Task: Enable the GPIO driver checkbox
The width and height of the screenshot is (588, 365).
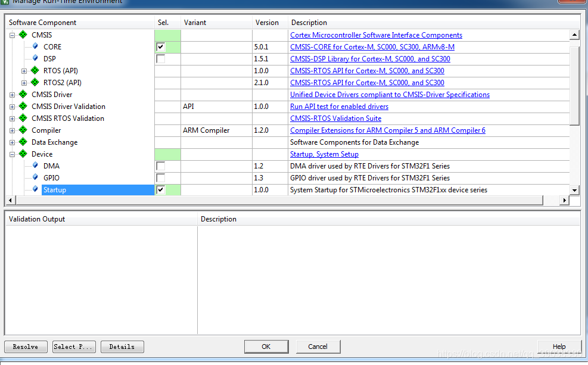Action: tap(160, 178)
